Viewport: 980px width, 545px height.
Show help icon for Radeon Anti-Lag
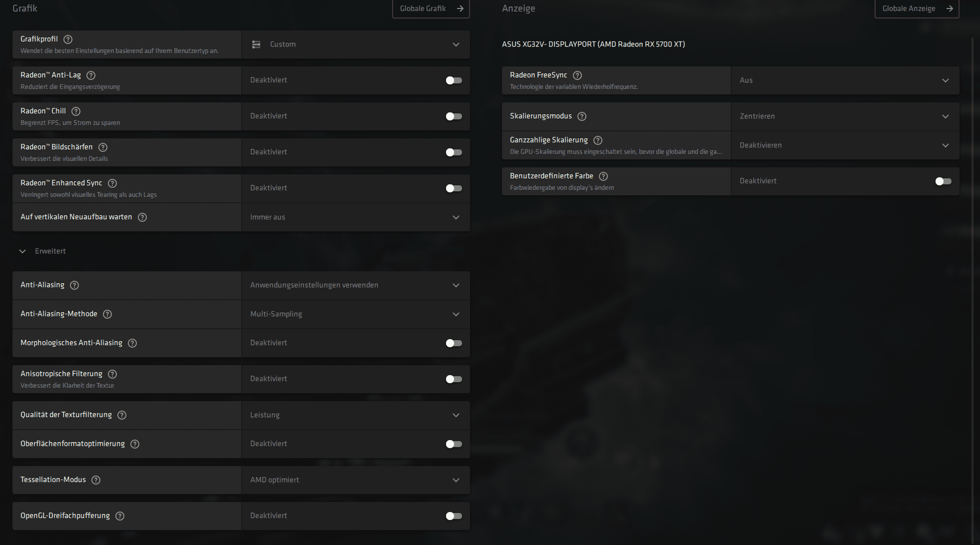click(x=91, y=75)
